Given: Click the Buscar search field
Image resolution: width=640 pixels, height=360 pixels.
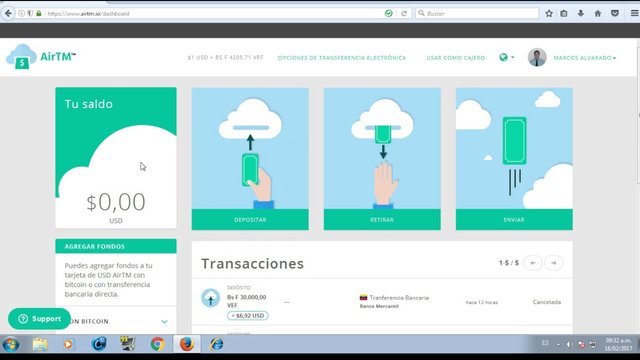Looking at the screenshot, I should pos(477,13).
